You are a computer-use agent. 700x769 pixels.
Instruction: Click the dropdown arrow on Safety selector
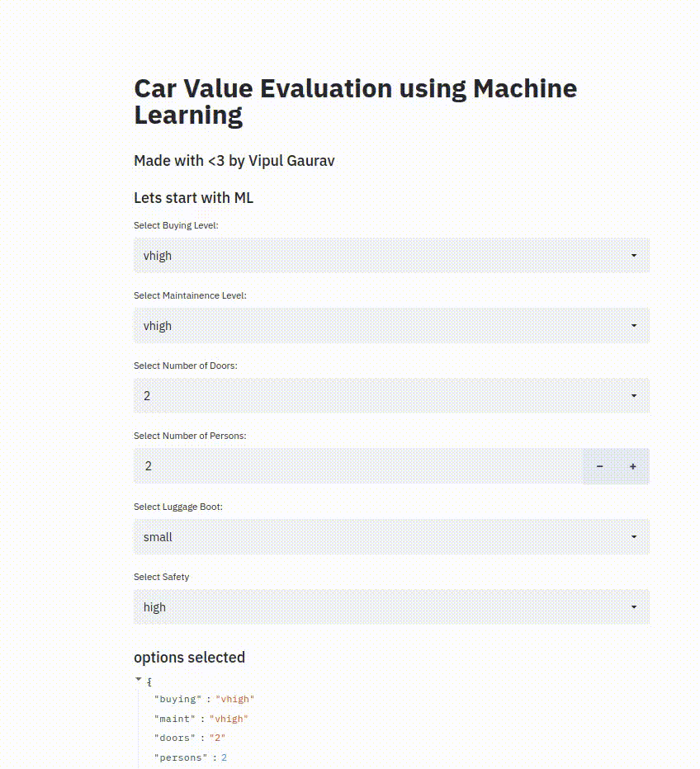click(x=635, y=606)
